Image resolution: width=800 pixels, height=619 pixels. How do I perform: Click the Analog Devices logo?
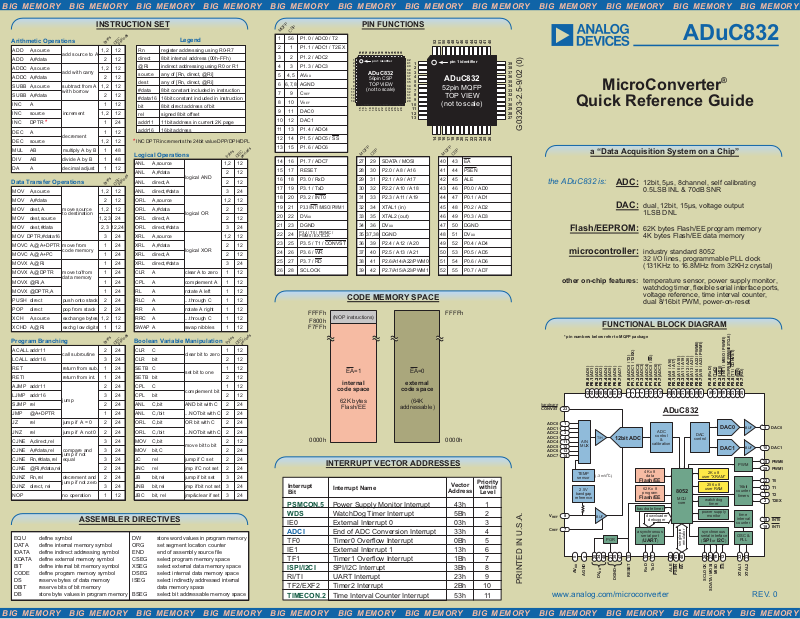coord(590,35)
